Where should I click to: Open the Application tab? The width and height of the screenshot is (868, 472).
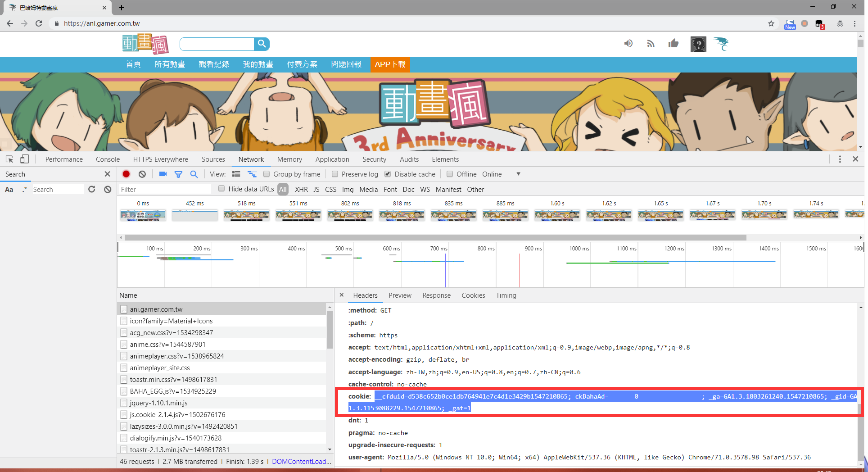332,159
